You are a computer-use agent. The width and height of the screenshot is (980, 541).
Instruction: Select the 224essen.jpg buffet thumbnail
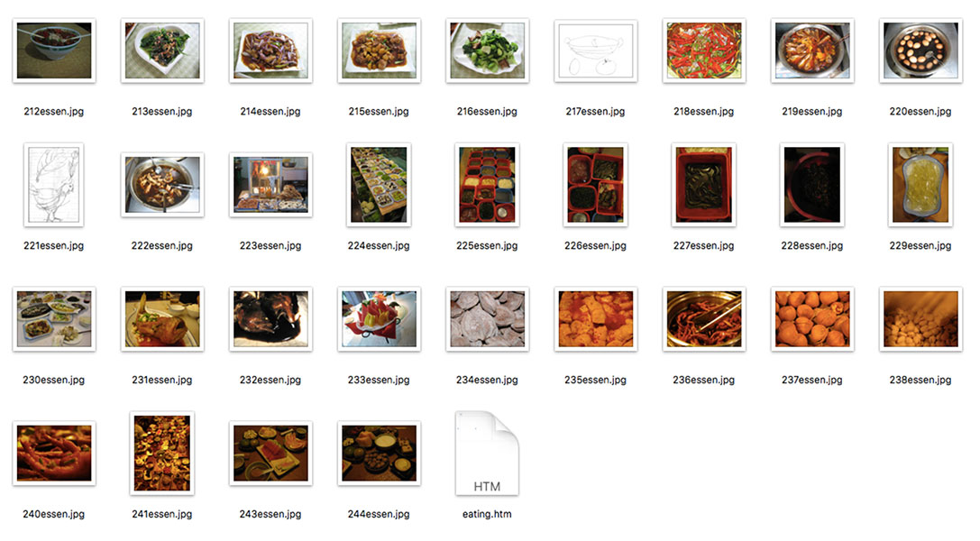click(x=379, y=184)
